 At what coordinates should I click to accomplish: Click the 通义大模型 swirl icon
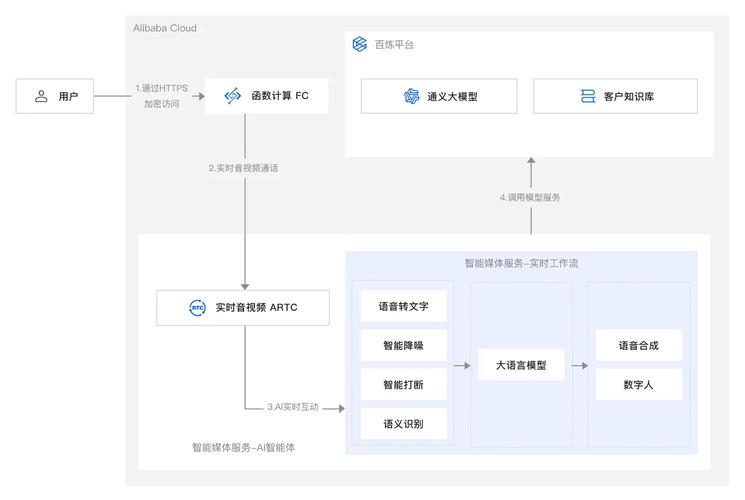[411, 96]
